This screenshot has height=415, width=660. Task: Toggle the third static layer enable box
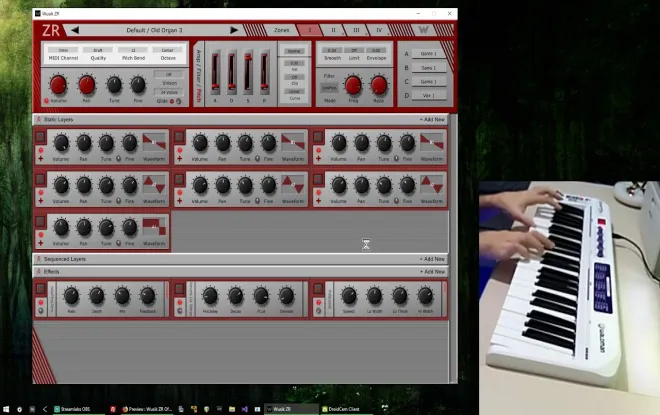pyautogui.click(x=318, y=136)
